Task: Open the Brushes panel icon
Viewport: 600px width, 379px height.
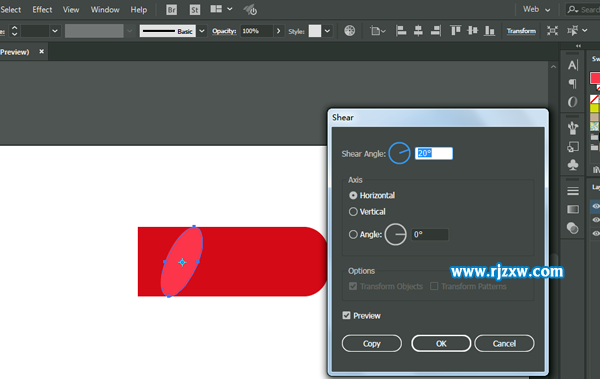Action: tap(573, 128)
